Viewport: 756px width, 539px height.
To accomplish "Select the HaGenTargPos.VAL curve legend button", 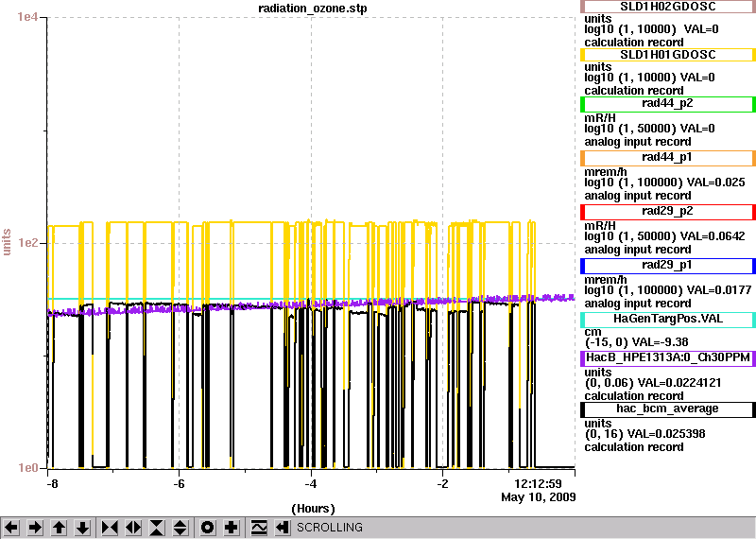I will point(668,319).
